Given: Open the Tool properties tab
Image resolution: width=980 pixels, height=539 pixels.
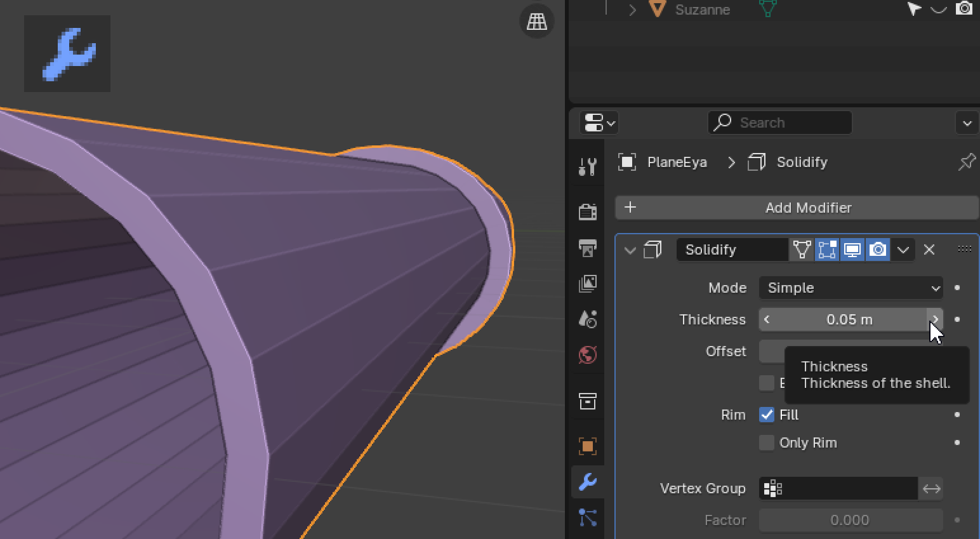Looking at the screenshot, I should 588,167.
